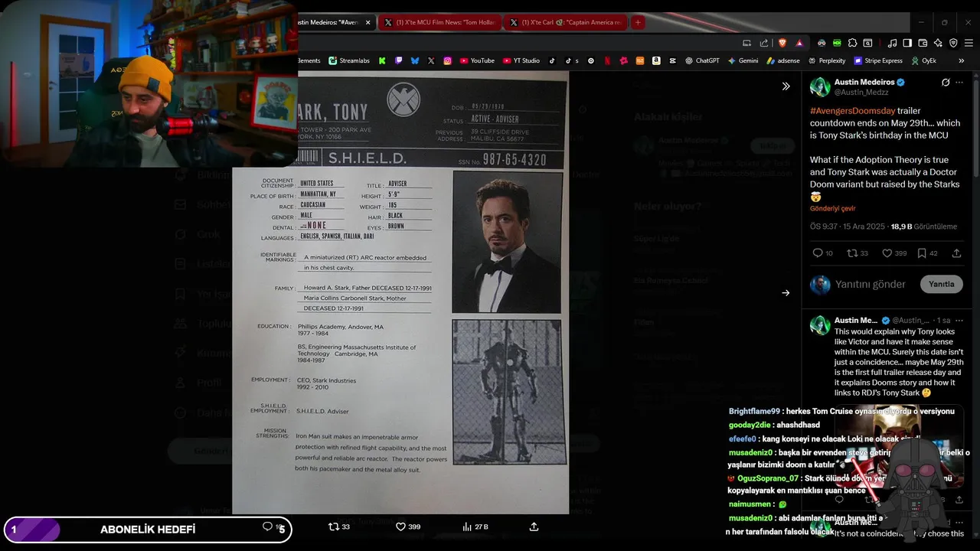980x551 pixels.
Task: Click the Grok slash icon on tweet
Action: point(946,82)
